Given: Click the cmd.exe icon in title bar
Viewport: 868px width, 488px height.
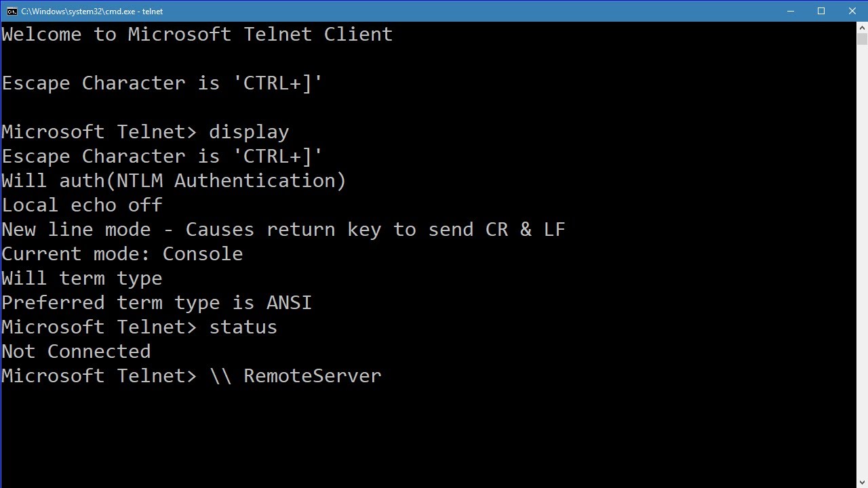Looking at the screenshot, I should click(x=12, y=11).
